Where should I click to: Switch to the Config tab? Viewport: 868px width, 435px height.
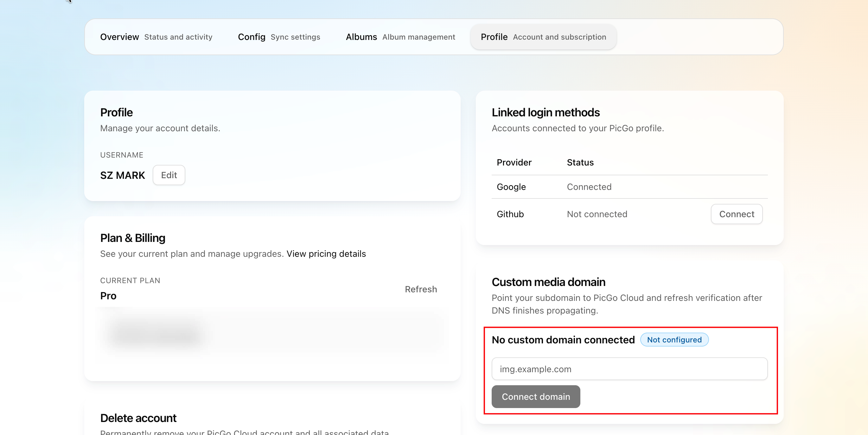pos(279,37)
